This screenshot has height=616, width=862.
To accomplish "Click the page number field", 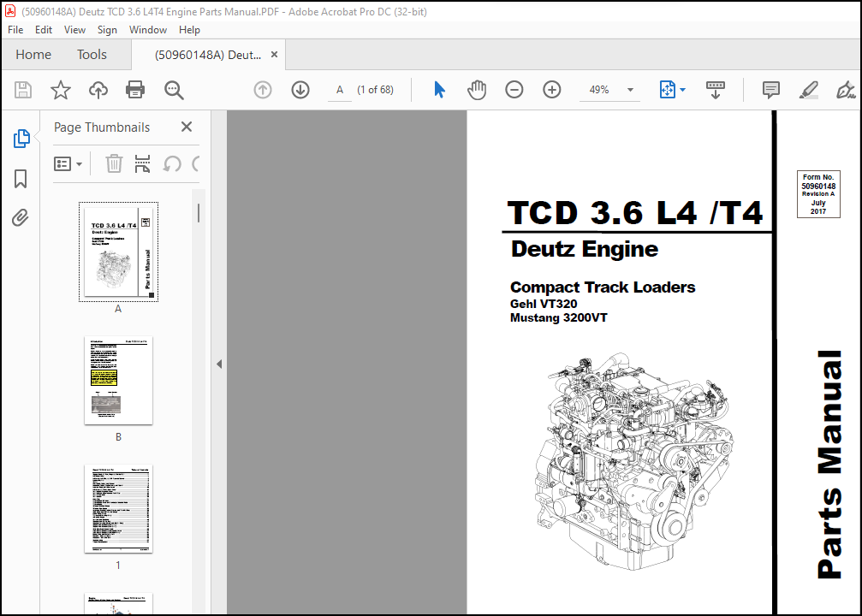I will [340, 90].
